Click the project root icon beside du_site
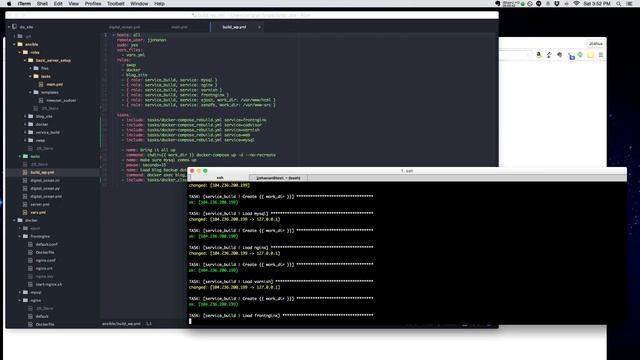 click(x=14, y=27)
